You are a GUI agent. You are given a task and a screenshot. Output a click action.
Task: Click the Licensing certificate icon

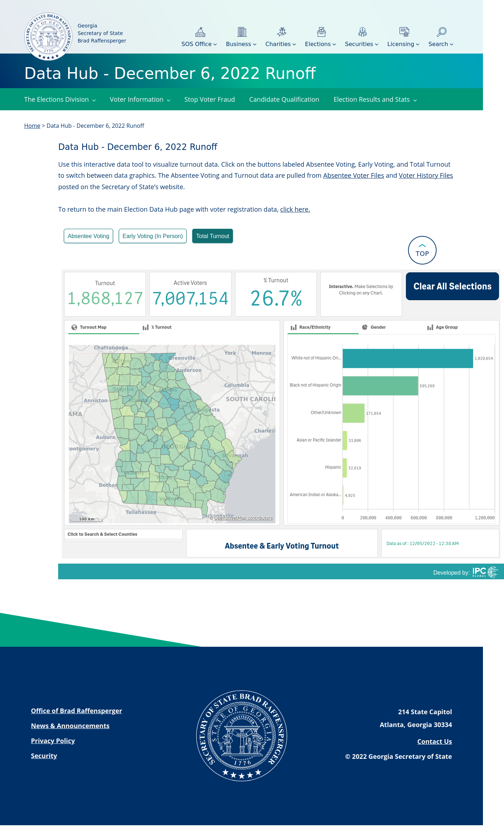pos(404,32)
